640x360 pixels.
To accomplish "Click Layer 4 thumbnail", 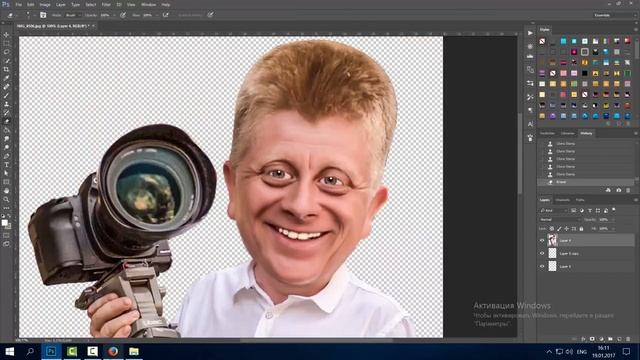I will (552, 240).
